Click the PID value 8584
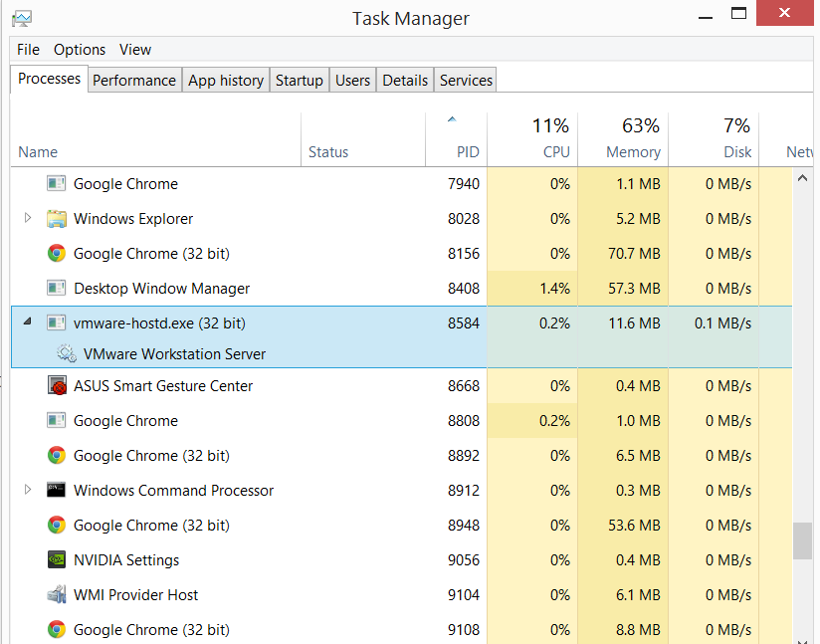 (464, 322)
